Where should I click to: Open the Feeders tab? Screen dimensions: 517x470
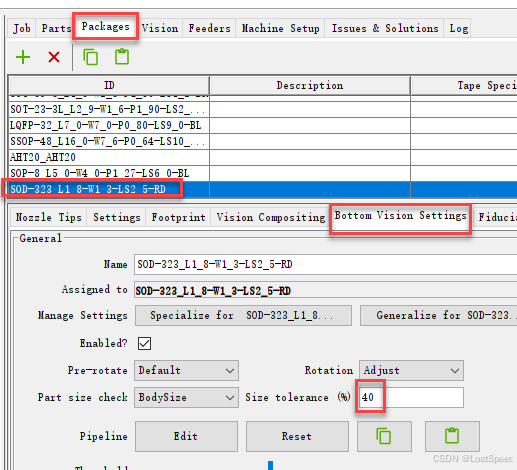click(209, 28)
